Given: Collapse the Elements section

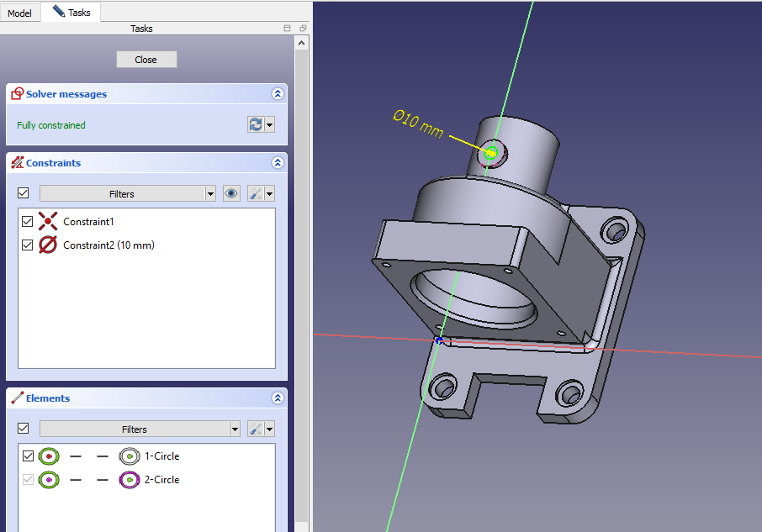Looking at the screenshot, I should click(x=277, y=398).
